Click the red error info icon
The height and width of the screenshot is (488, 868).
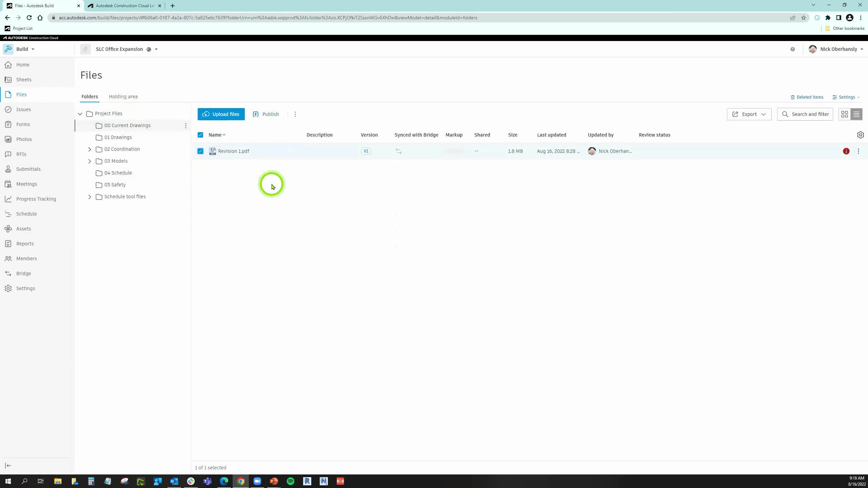(846, 151)
